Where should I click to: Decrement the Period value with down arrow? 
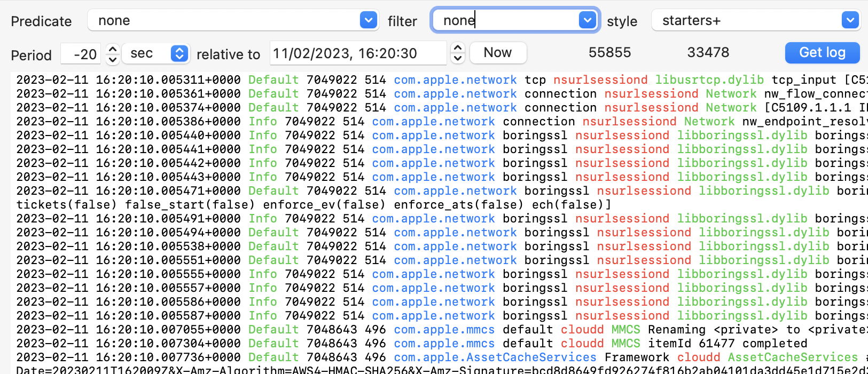(112, 59)
